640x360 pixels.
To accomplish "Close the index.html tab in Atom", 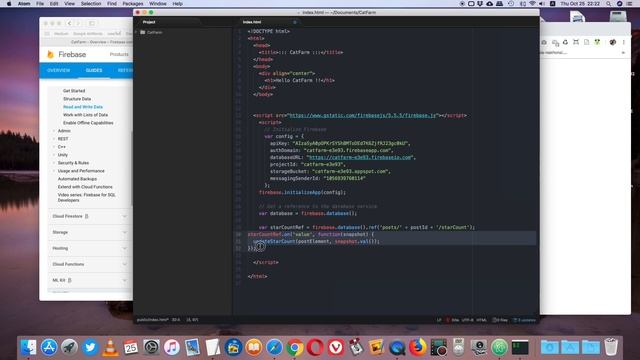I will tap(295, 22).
